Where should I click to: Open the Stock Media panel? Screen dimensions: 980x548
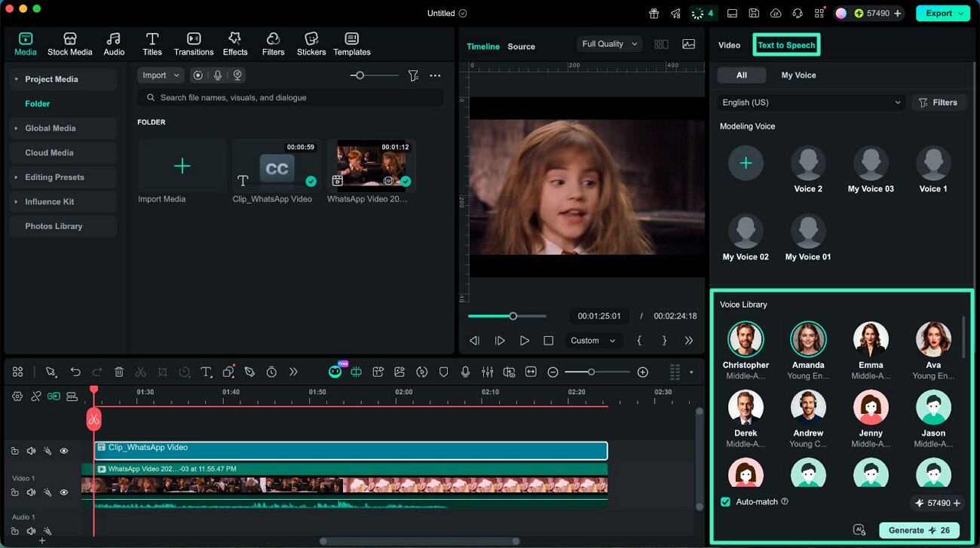(69, 44)
